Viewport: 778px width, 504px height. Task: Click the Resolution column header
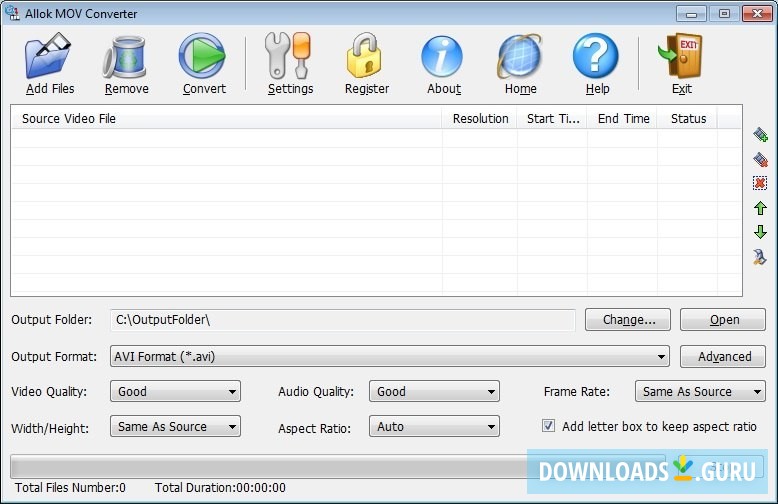pyautogui.click(x=479, y=118)
